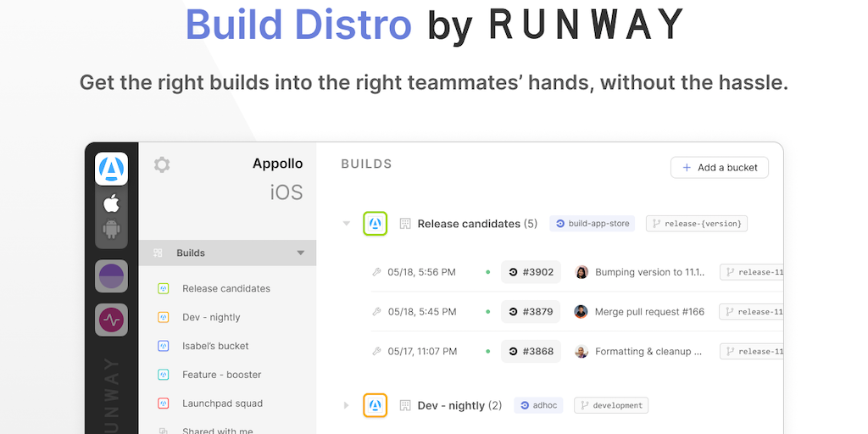The width and height of the screenshot is (868, 434).
Task: Click the iOS platform label
Action: 287,192
